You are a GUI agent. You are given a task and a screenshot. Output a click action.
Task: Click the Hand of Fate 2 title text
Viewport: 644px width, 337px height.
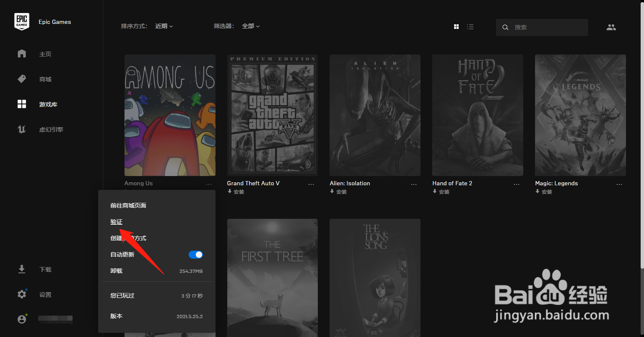452,183
